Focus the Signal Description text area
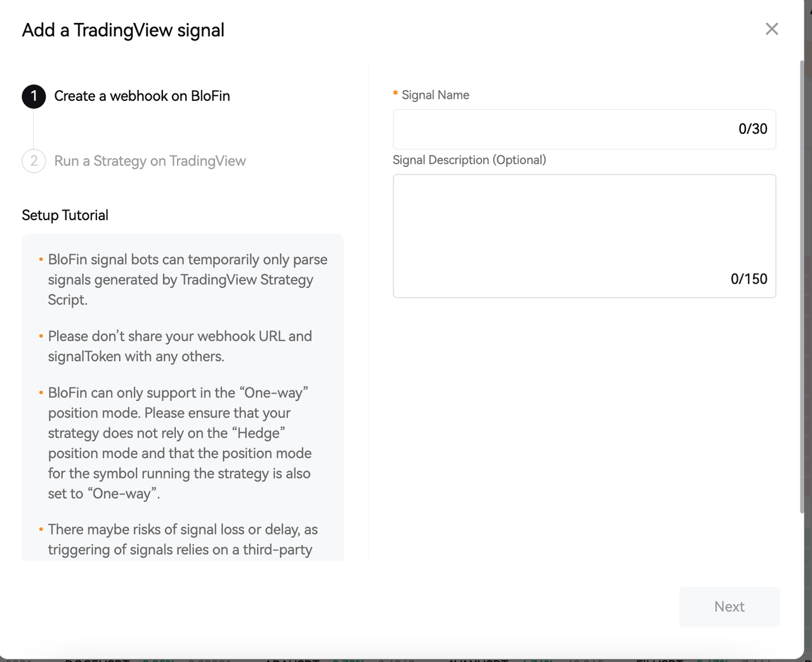This screenshot has height=662, width=812. [584, 236]
